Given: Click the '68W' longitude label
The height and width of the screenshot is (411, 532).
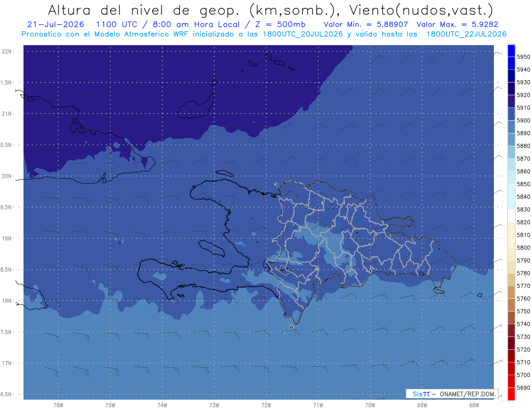Looking at the screenshot, I should (474, 405).
